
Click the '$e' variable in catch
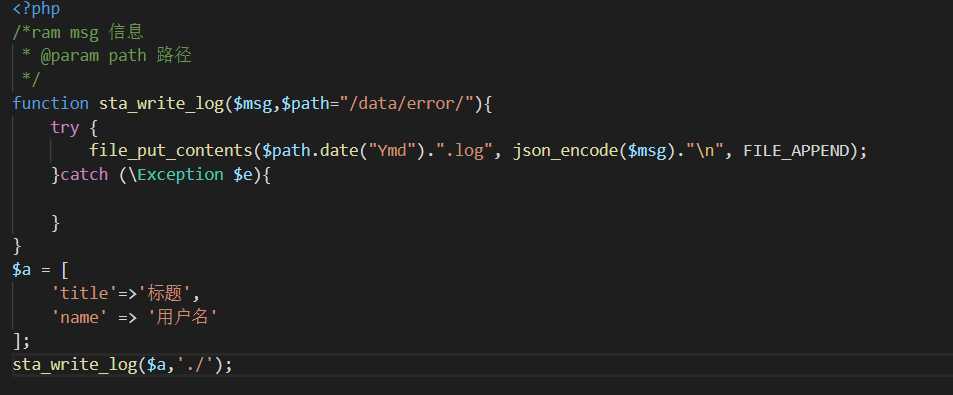(x=244, y=174)
